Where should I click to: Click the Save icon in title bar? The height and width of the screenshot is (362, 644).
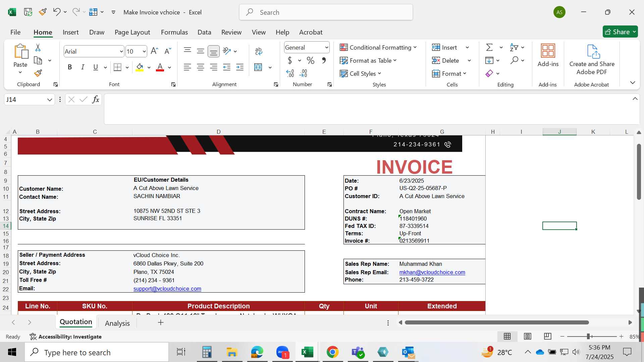28,12
